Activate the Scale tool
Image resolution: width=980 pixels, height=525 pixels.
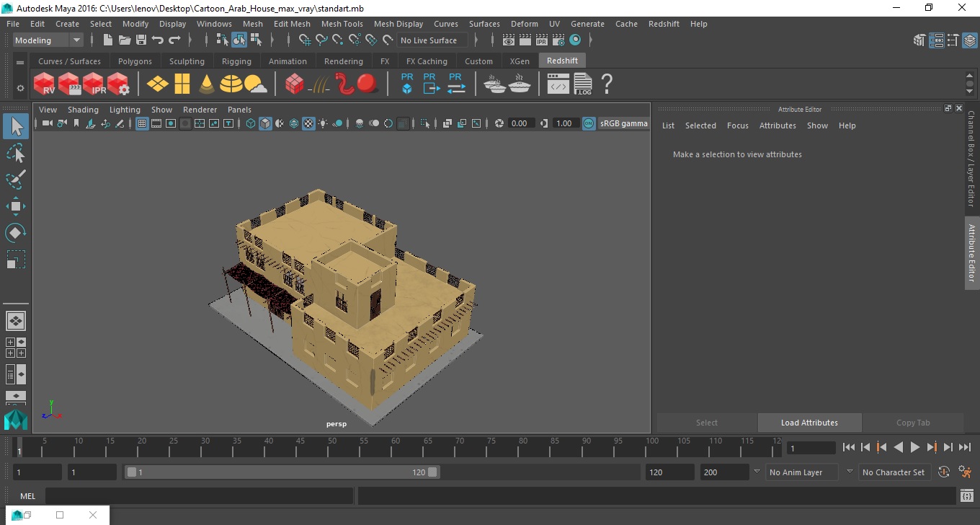(x=16, y=260)
